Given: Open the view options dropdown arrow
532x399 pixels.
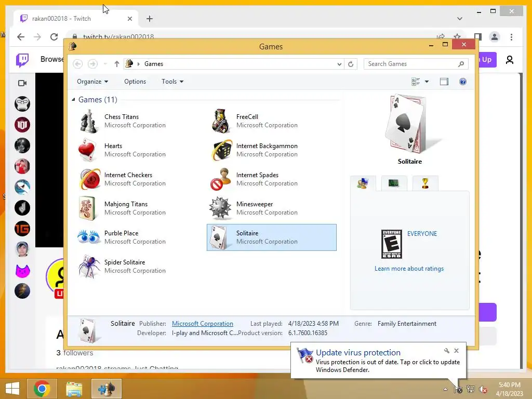Looking at the screenshot, I should click(427, 82).
